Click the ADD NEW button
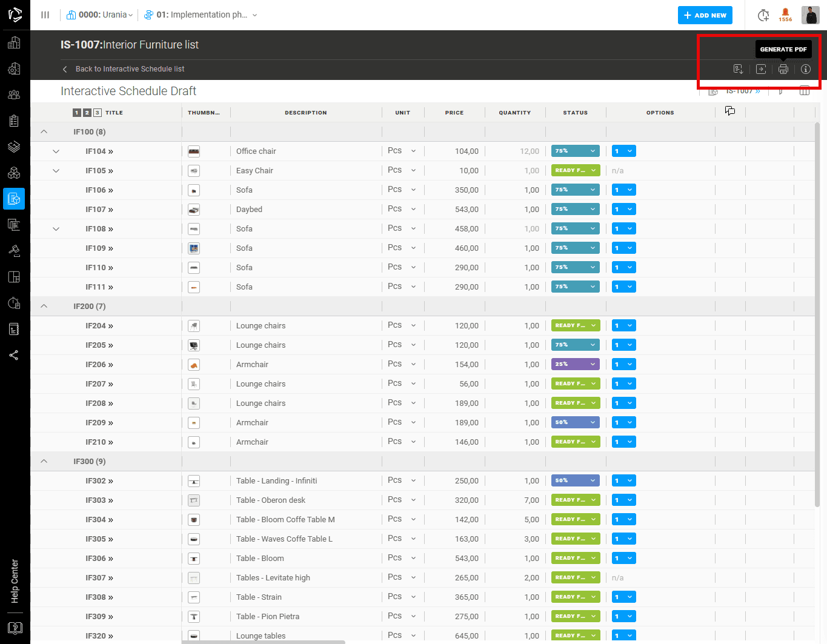This screenshot has height=644, width=827. pyautogui.click(x=705, y=15)
